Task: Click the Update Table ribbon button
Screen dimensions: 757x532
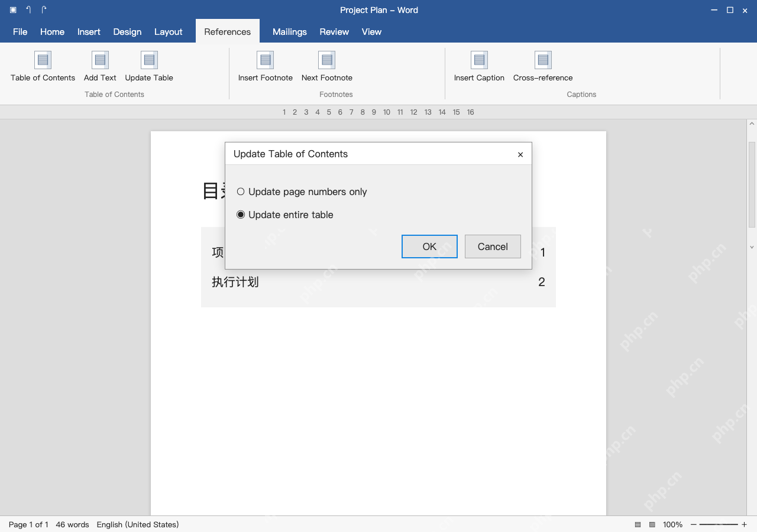Action: [x=149, y=67]
